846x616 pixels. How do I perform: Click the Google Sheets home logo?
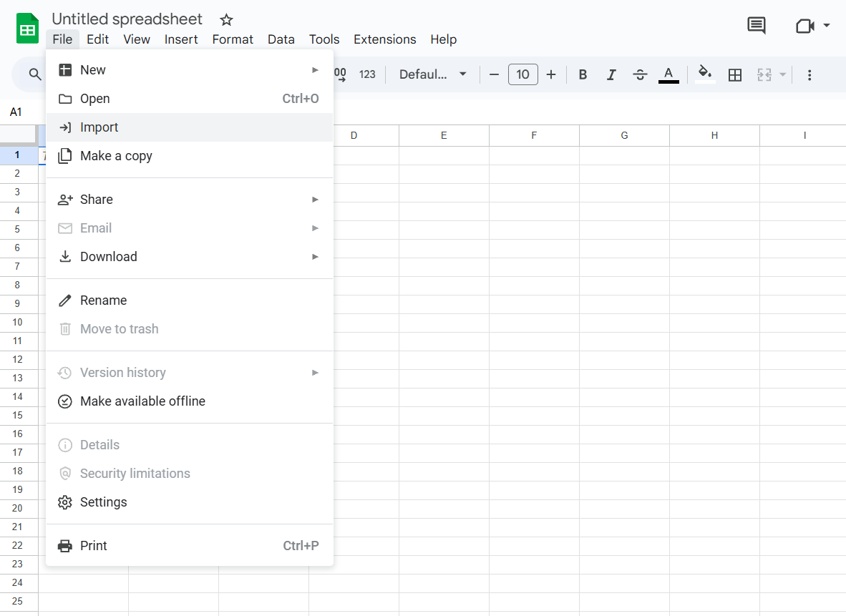(27, 29)
